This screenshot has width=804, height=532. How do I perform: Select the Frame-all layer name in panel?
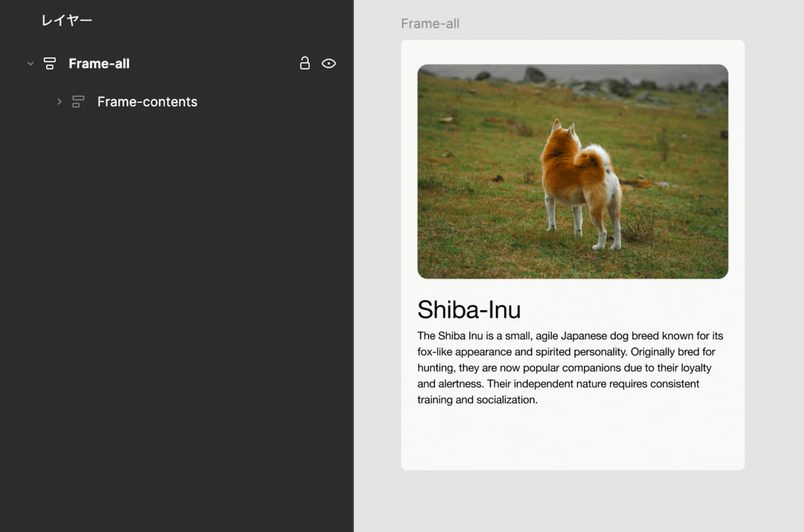pos(99,64)
